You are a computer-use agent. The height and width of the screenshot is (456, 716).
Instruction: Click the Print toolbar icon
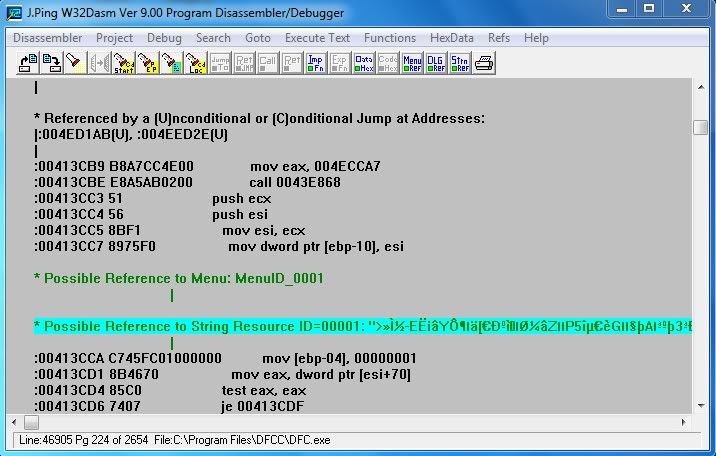pyautogui.click(x=484, y=63)
